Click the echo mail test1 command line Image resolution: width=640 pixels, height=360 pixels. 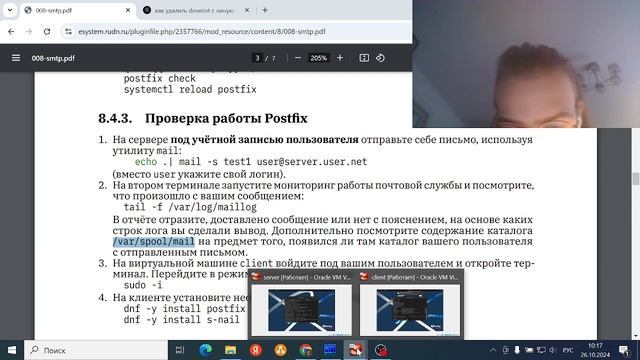251,162
